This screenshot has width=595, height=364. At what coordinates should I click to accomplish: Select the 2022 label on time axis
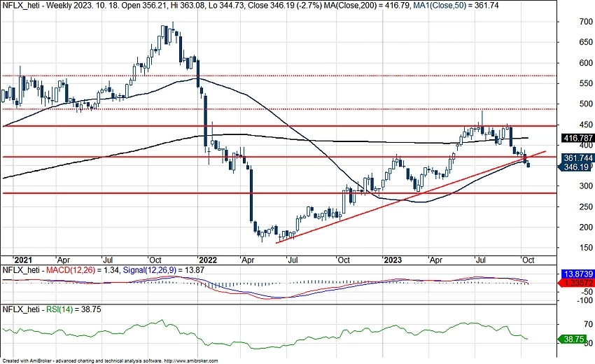208,260
